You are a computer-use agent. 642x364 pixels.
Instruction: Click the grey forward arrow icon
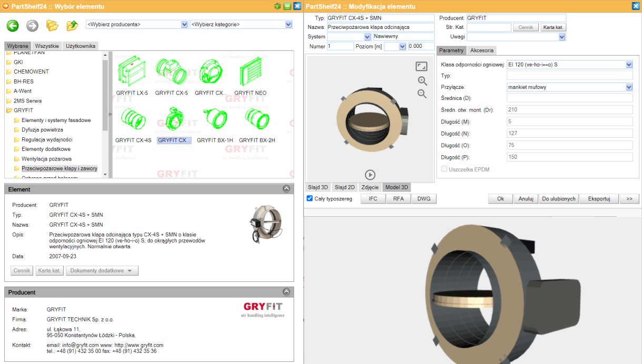[32, 25]
